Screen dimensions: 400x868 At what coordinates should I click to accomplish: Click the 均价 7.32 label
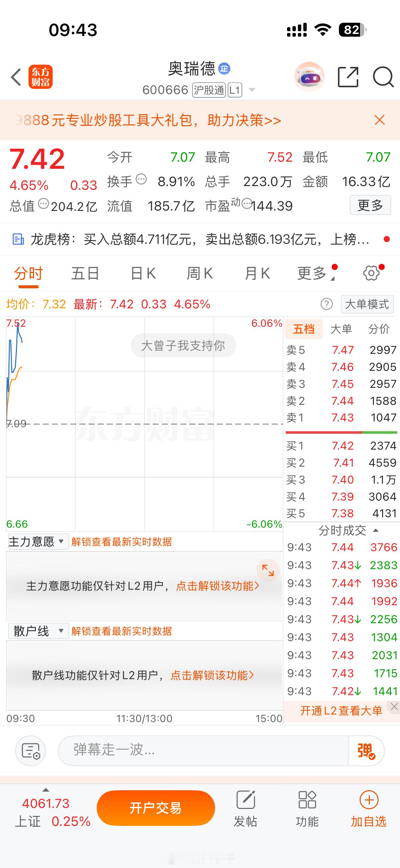[x=36, y=304]
